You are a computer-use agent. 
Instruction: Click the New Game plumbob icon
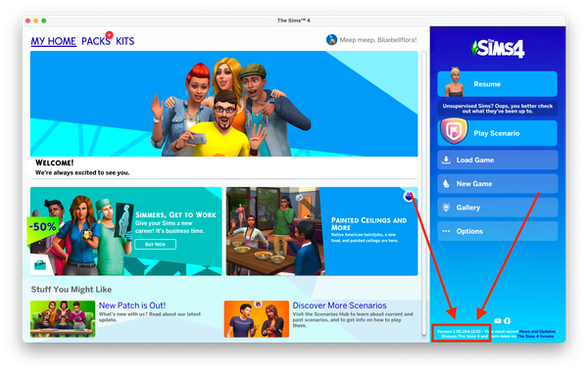coord(446,184)
